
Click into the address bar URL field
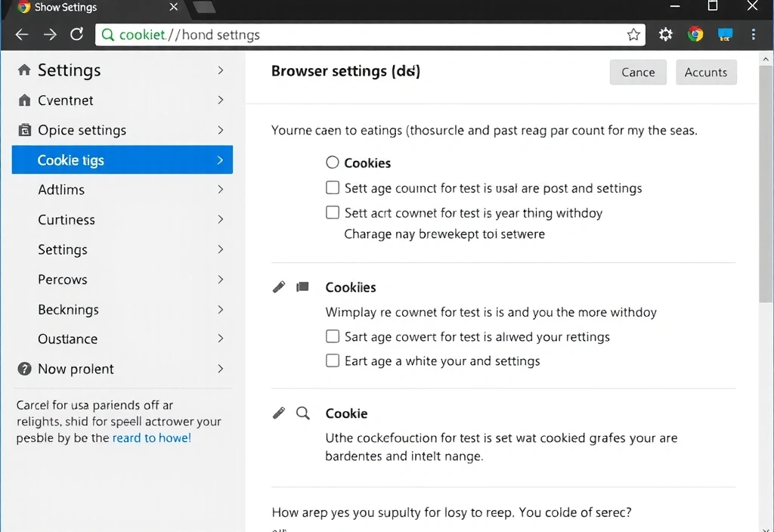click(x=363, y=35)
